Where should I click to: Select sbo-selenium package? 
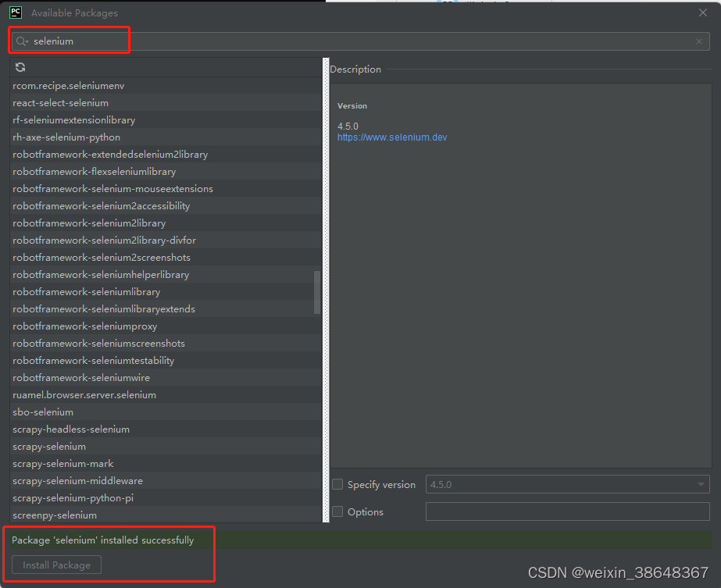click(x=166, y=412)
